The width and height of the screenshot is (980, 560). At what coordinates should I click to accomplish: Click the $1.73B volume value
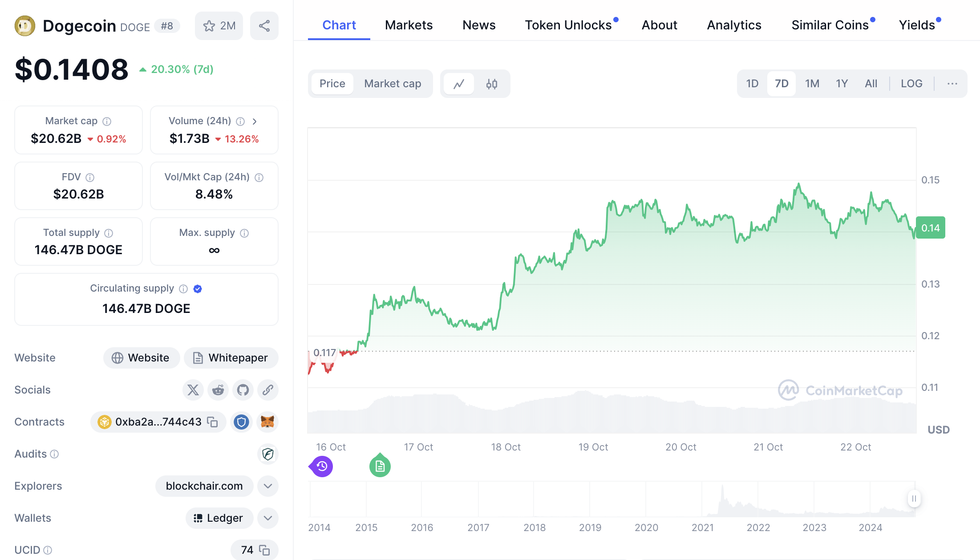coord(190,139)
